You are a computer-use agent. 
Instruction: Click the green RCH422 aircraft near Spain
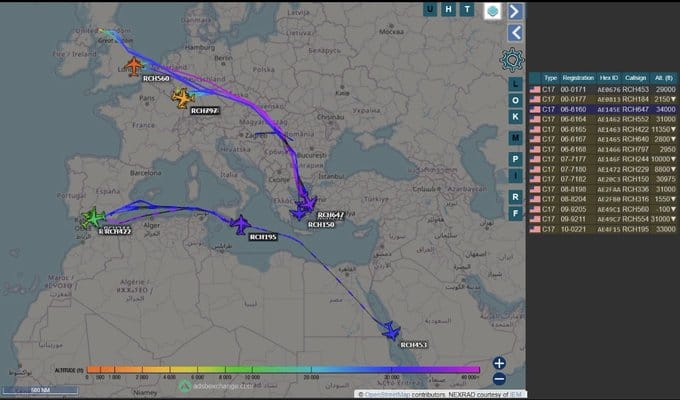[94, 217]
